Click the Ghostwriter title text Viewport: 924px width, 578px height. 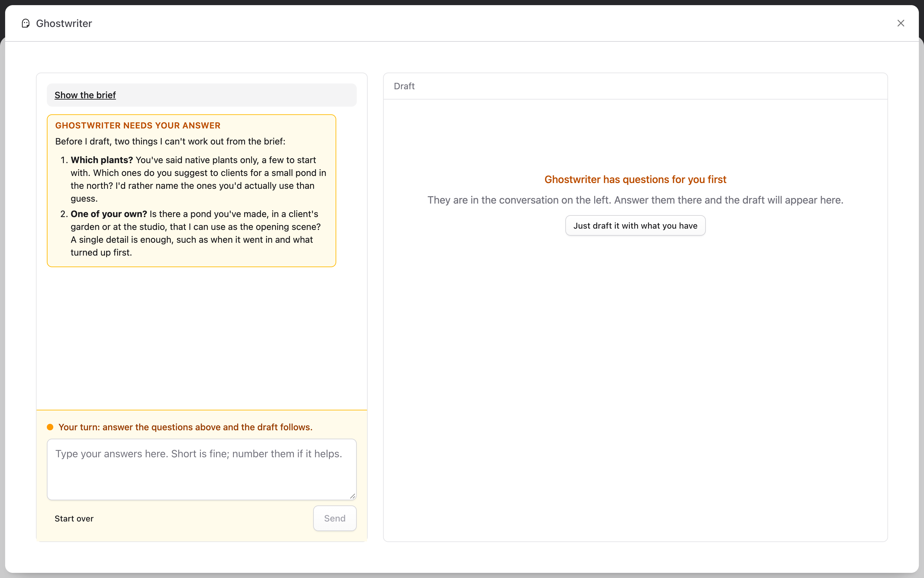64,23
